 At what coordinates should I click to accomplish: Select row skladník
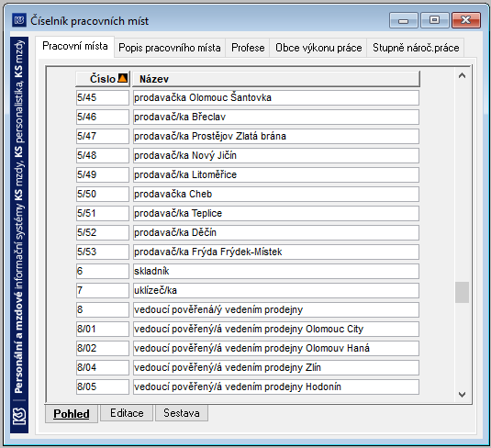coord(276,272)
